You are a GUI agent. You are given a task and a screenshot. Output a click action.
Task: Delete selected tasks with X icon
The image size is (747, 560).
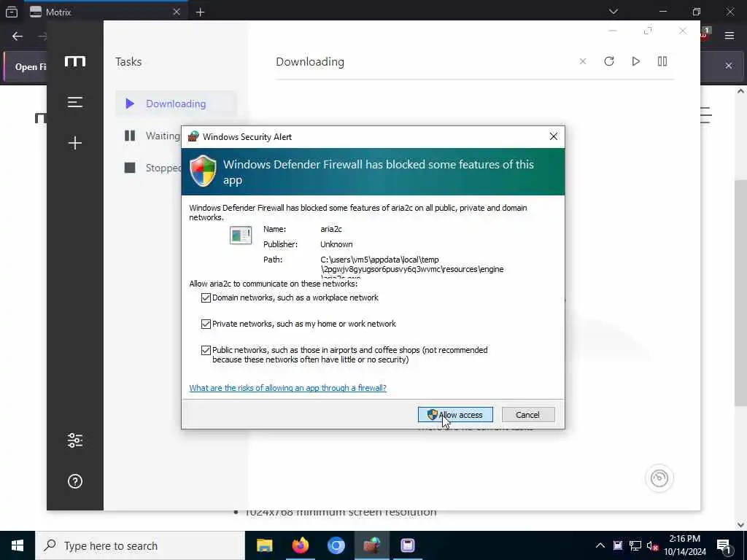(x=583, y=61)
